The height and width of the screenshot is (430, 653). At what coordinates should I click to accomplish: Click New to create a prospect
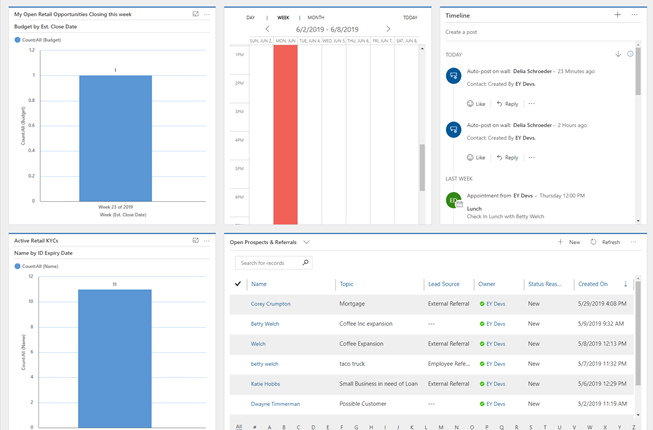click(569, 242)
